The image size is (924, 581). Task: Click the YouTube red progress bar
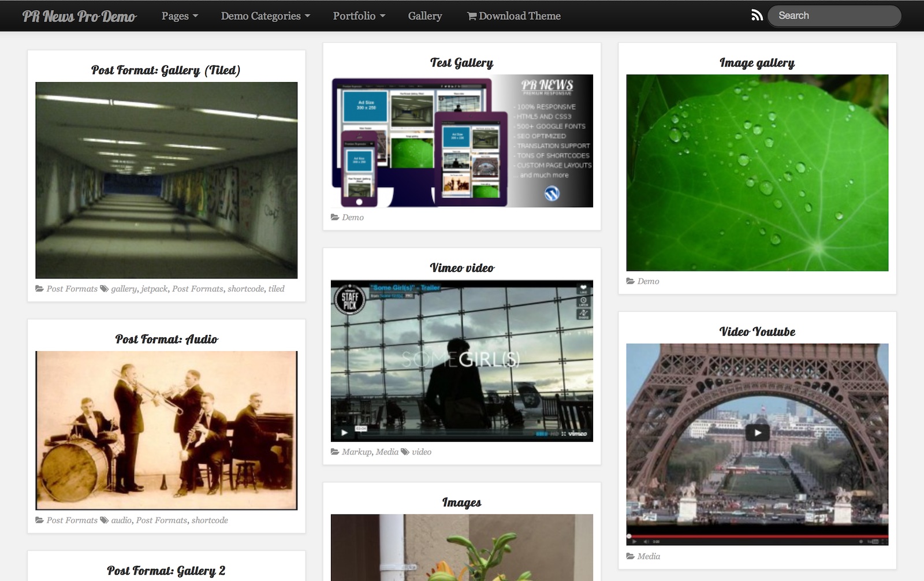coord(757,536)
